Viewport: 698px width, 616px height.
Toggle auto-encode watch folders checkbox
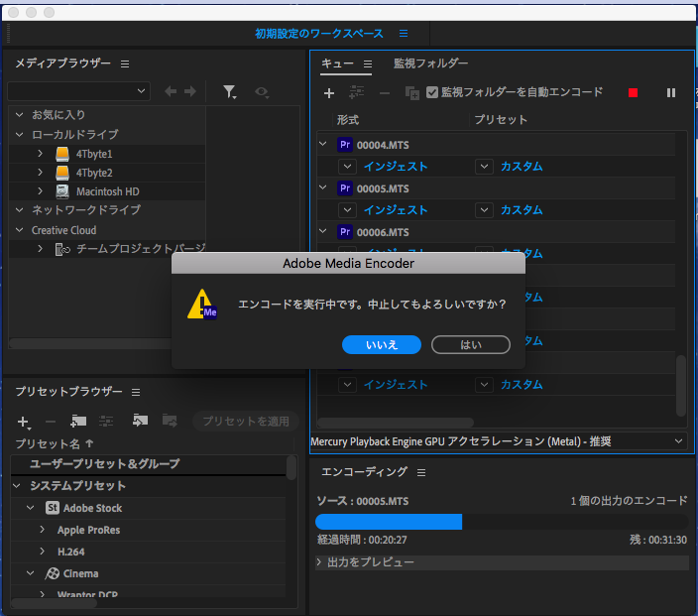click(x=432, y=92)
